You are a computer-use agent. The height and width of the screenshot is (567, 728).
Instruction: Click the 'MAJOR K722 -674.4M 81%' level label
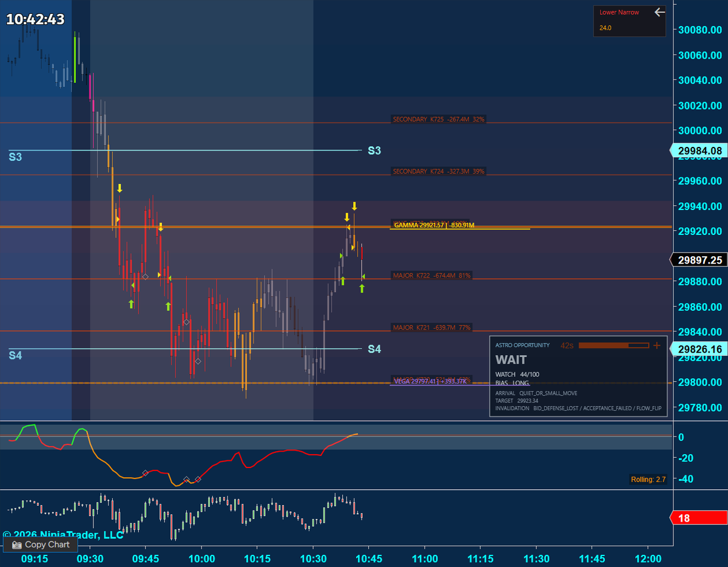coord(432,276)
